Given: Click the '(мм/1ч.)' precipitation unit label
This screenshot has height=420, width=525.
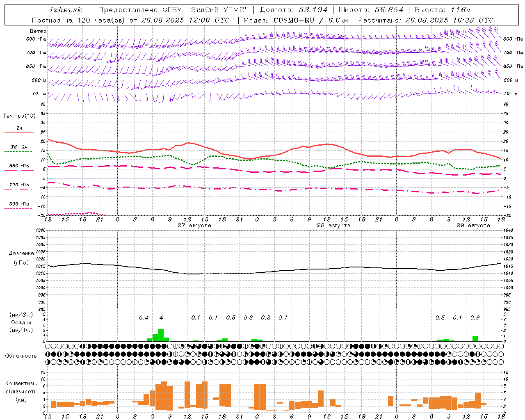Looking at the screenshot, I should 21,330.
